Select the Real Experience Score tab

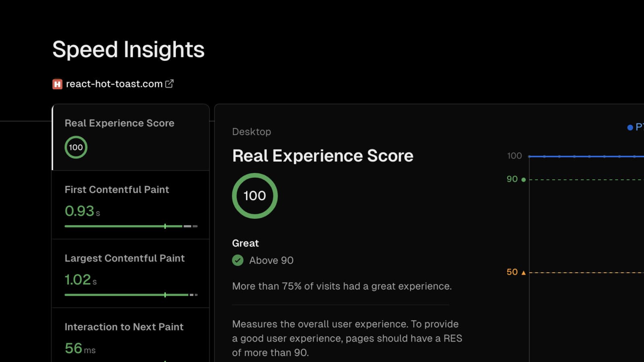pyautogui.click(x=131, y=137)
